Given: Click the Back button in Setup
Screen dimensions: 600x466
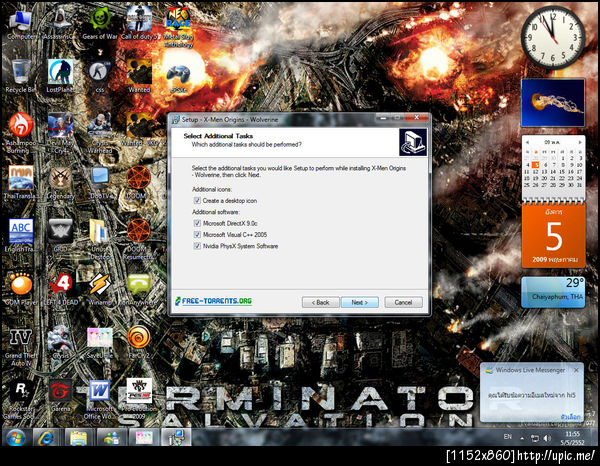Looking at the screenshot, I should [x=320, y=302].
